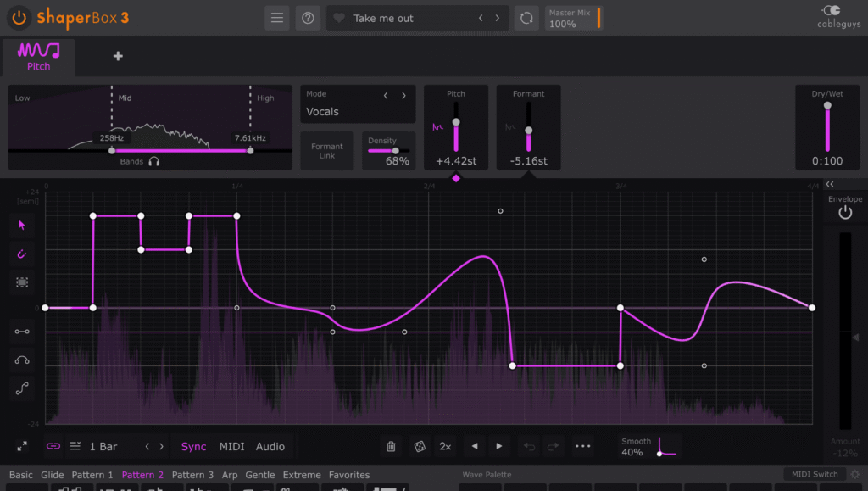
Task: Click the Smooth 40% control
Action: click(x=648, y=447)
